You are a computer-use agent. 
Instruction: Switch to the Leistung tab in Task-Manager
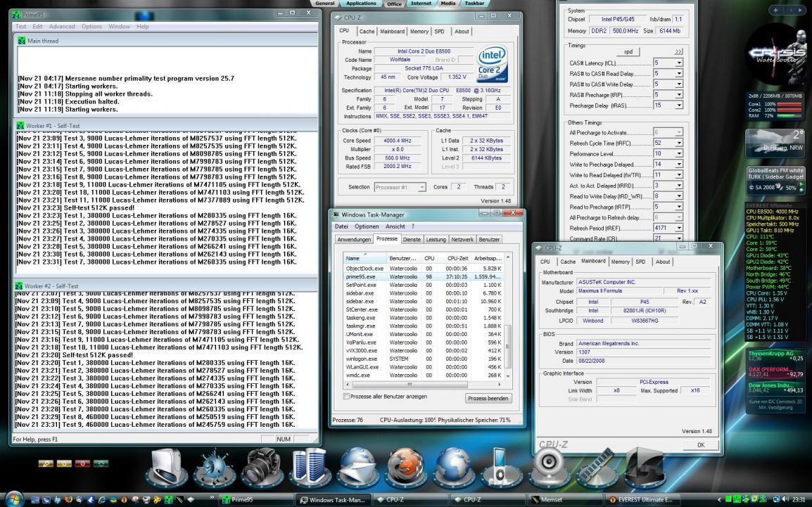pyautogui.click(x=436, y=240)
